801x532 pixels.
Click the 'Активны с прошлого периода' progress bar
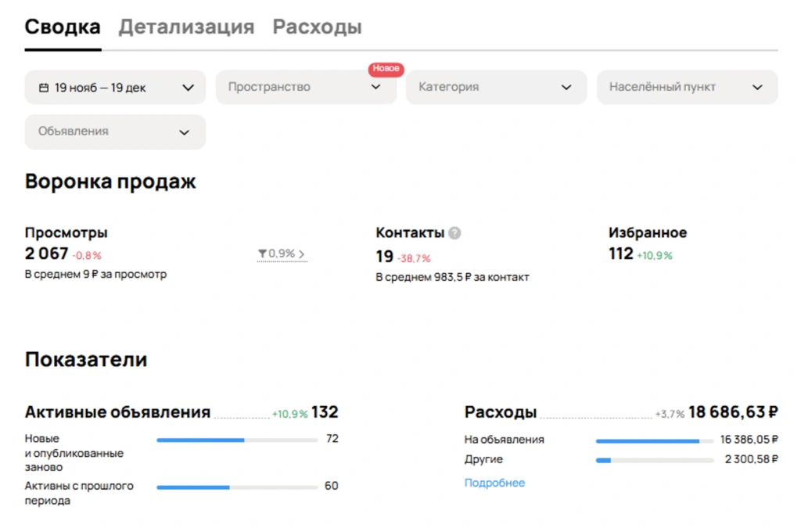click(236, 487)
